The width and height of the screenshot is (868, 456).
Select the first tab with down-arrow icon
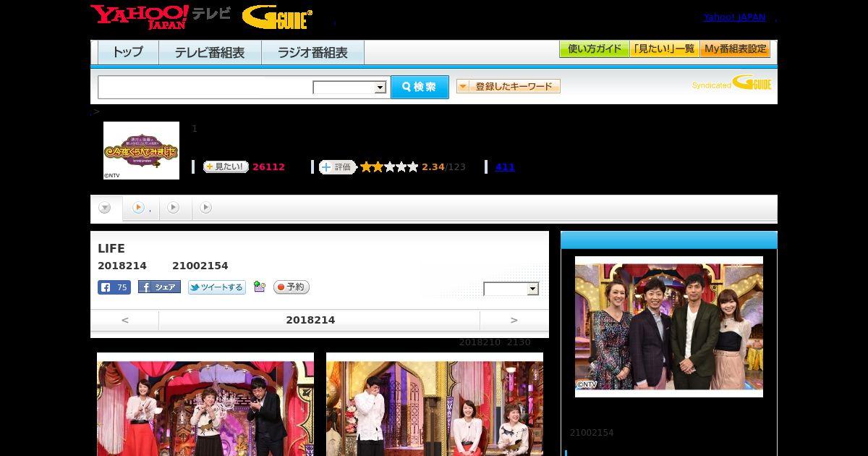(x=106, y=208)
